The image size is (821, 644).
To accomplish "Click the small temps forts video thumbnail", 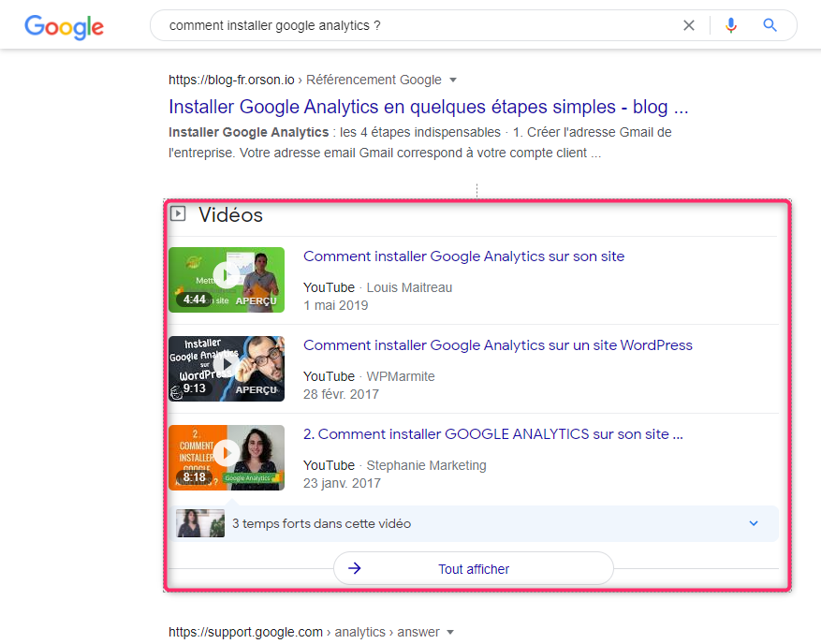I will click(200, 523).
